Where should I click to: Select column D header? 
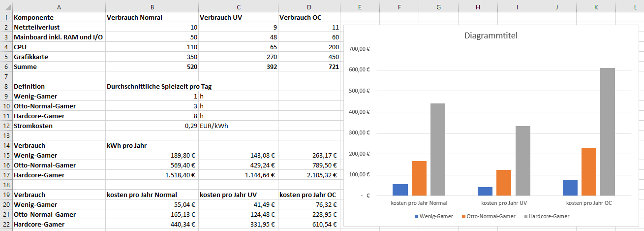tap(309, 6)
